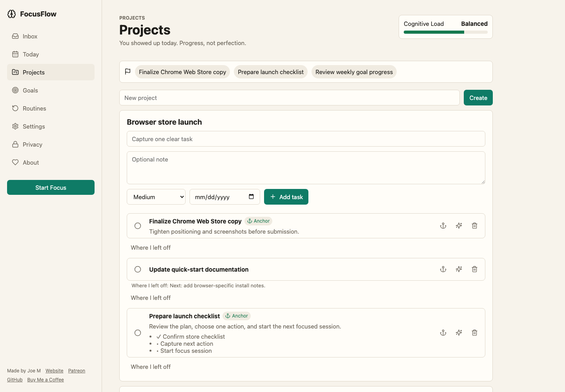Open the Website footer link
The image size is (565, 392).
(54, 371)
